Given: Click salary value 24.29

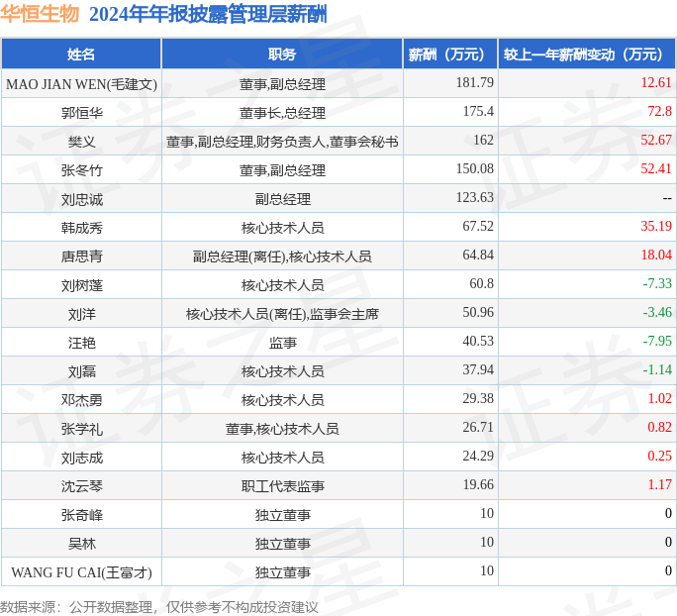Looking at the screenshot, I should pyautogui.click(x=478, y=457).
